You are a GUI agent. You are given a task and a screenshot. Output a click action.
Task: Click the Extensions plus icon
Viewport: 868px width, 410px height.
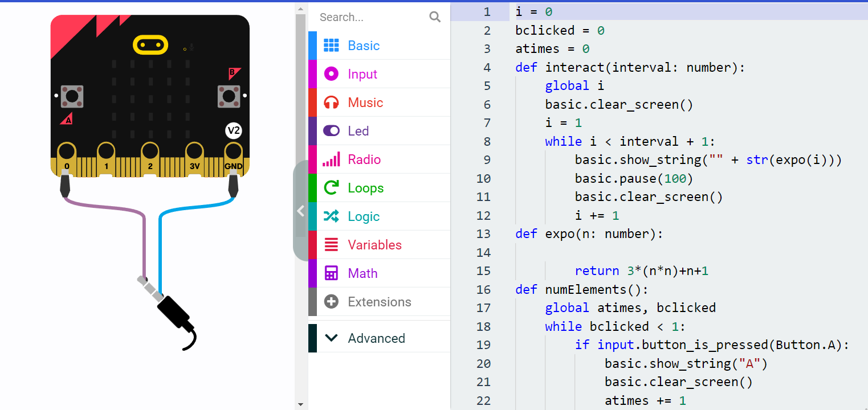[331, 301]
